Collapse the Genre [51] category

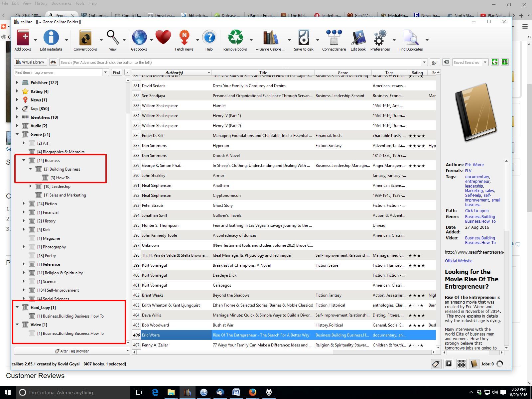click(x=17, y=134)
